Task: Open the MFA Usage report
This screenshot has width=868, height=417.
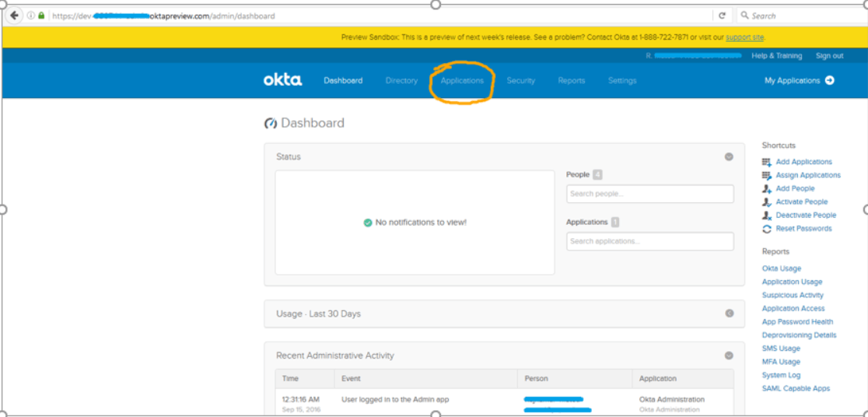Action: click(781, 362)
